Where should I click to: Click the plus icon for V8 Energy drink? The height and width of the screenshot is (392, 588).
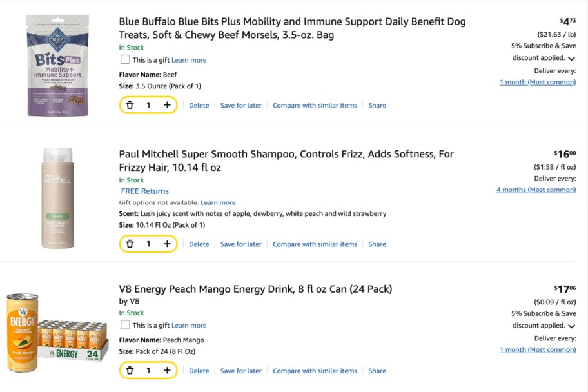click(x=167, y=370)
